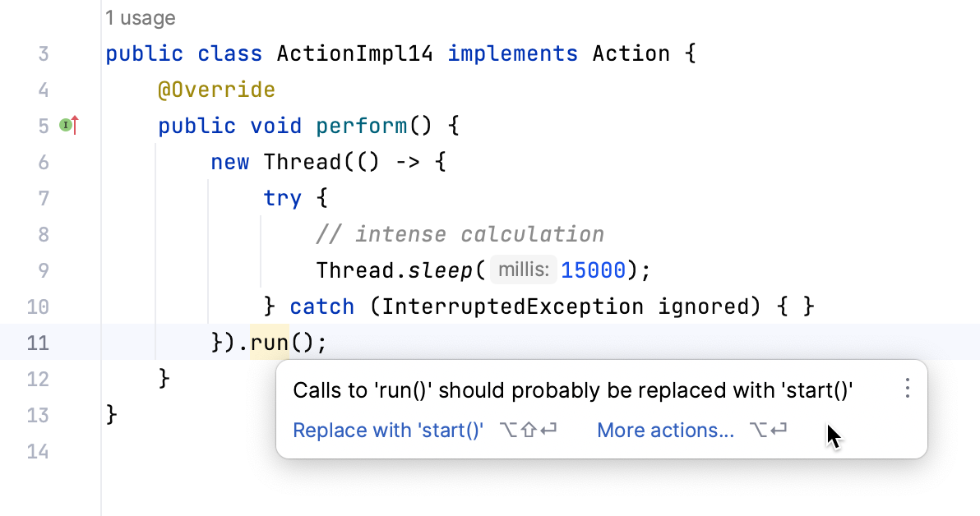This screenshot has height=516, width=980.
Task: Click the implements-method gutter icon on line 5
Action: 69,126
